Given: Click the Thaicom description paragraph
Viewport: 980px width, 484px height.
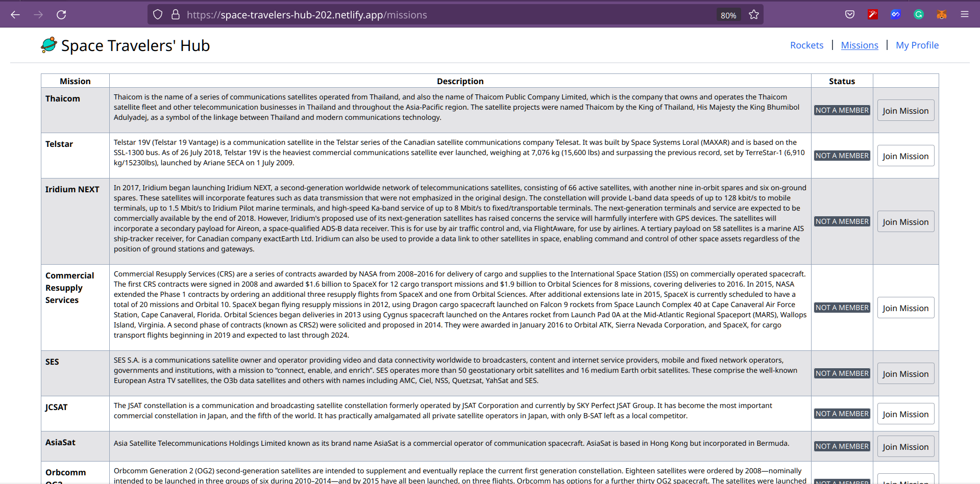Looking at the screenshot, I should pyautogui.click(x=457, y=107).
